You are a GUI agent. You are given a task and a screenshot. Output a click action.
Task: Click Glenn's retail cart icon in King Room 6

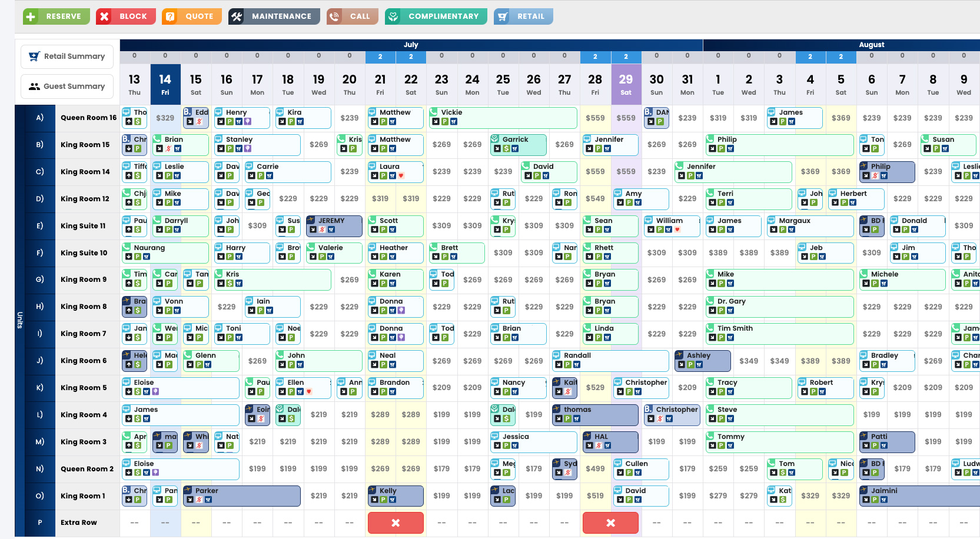click(208, 365)
